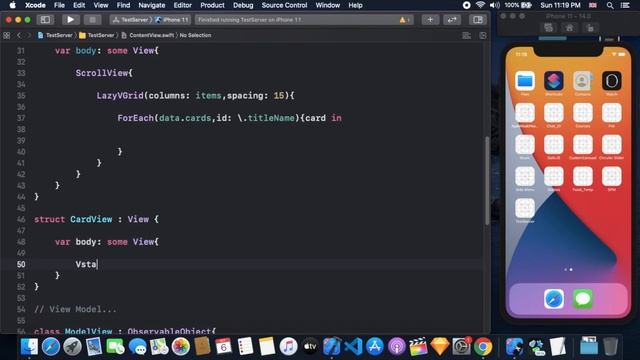Open Visual Studio Code from the Dock
Image resolution: width=640 pixels, height=360 pixels.
353,347
